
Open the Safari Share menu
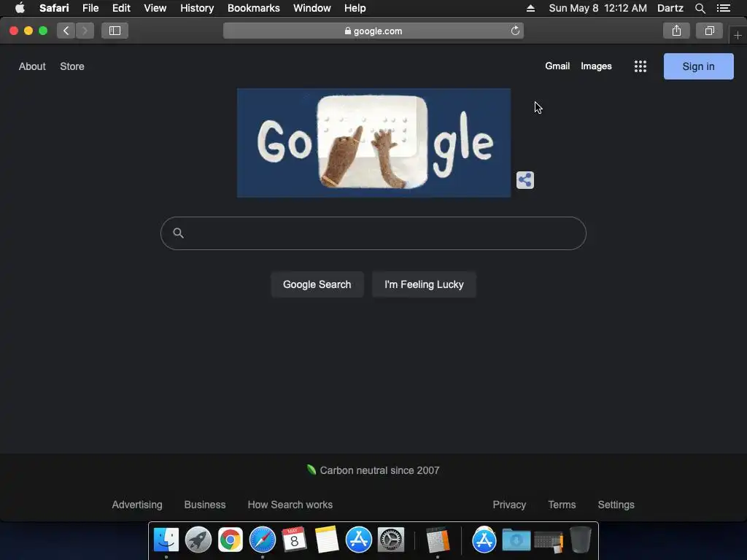676,31
